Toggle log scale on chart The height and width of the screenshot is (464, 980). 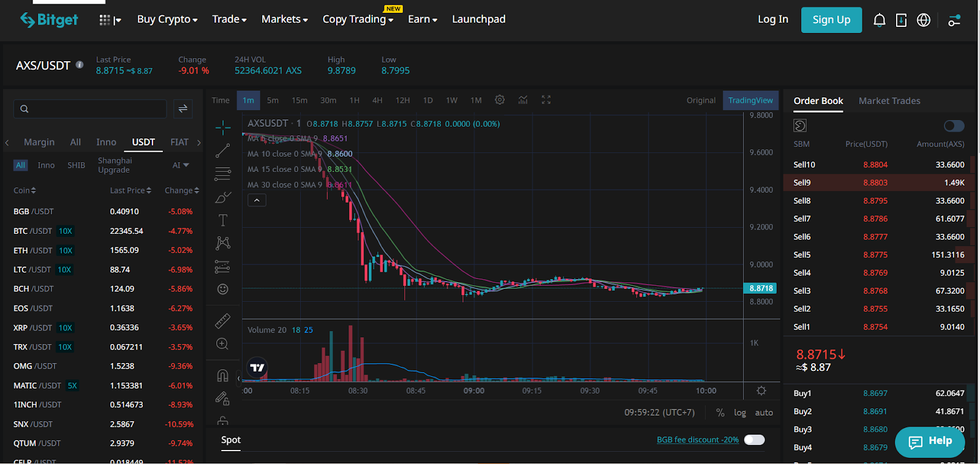pyautogui.click(x=740, y=413)
